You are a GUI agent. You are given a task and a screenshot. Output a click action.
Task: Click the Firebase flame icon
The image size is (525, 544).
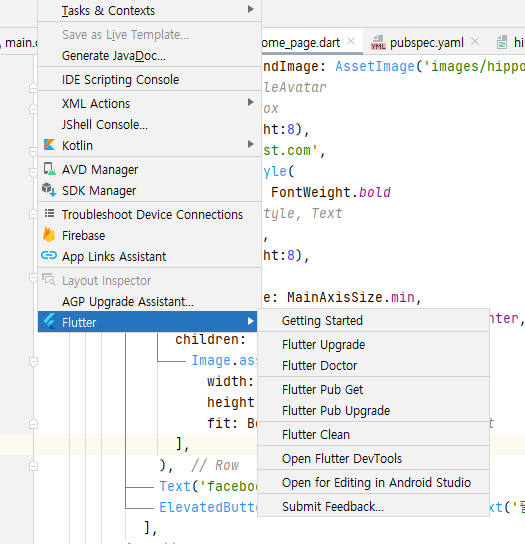(49, 235)
